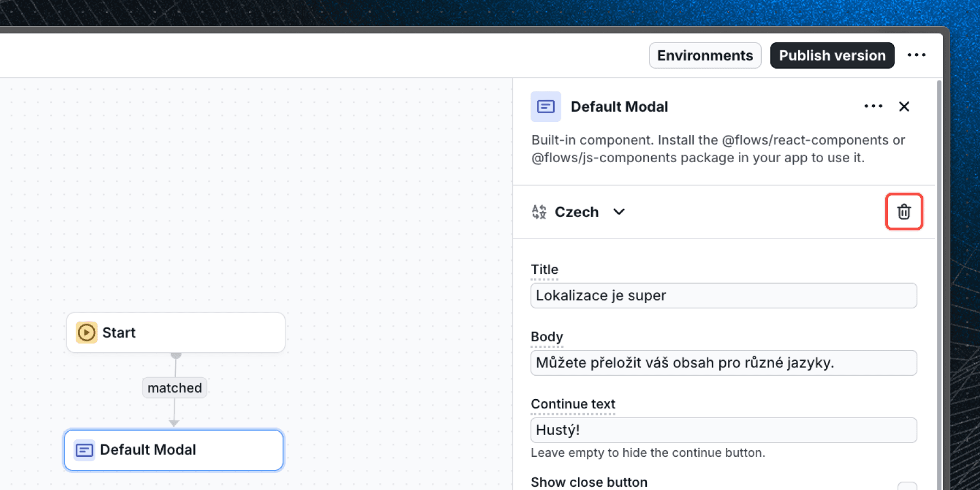The image size is (980, 490).
Task: Click the Default Modal icon in the panel header
Action: [x=546, y=106]
